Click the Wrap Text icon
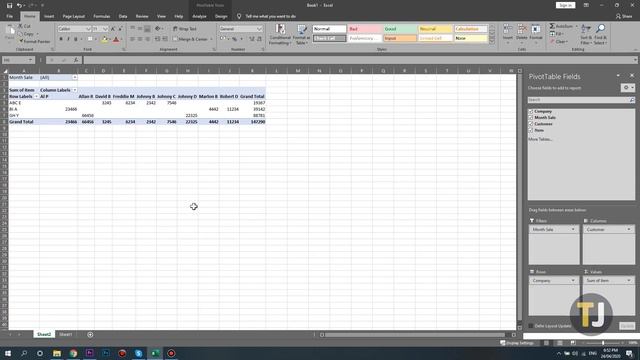 tap(175, 29)
